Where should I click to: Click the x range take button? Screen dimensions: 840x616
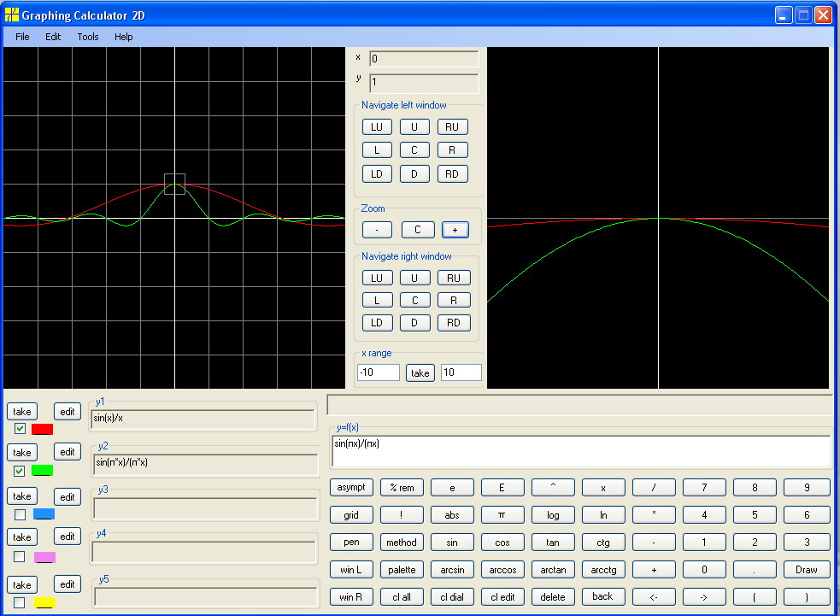click(420, 373)
